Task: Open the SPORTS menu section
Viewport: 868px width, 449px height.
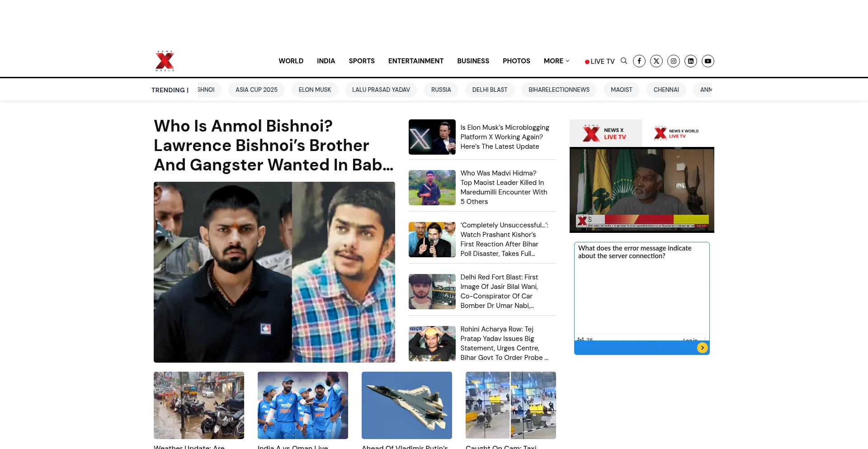Action: (362, 61)
